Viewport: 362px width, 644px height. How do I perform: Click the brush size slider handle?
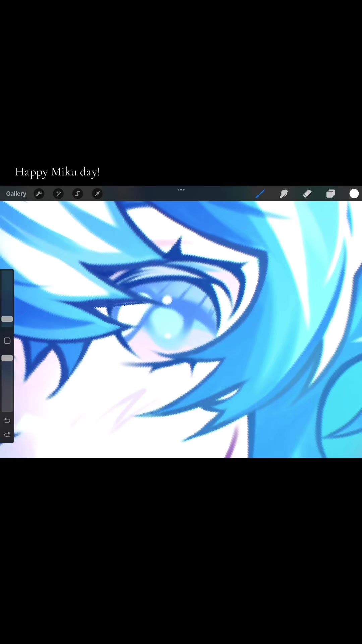7,319
